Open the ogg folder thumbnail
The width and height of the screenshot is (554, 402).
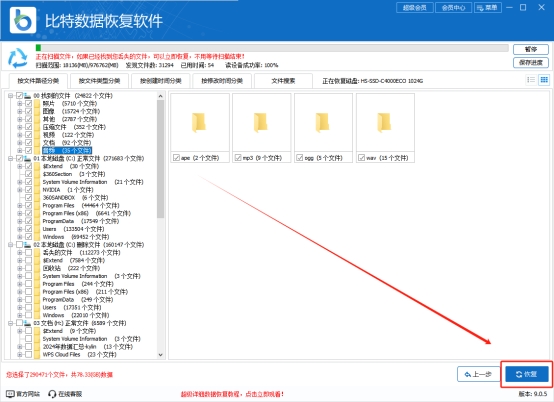coord(323,123)
